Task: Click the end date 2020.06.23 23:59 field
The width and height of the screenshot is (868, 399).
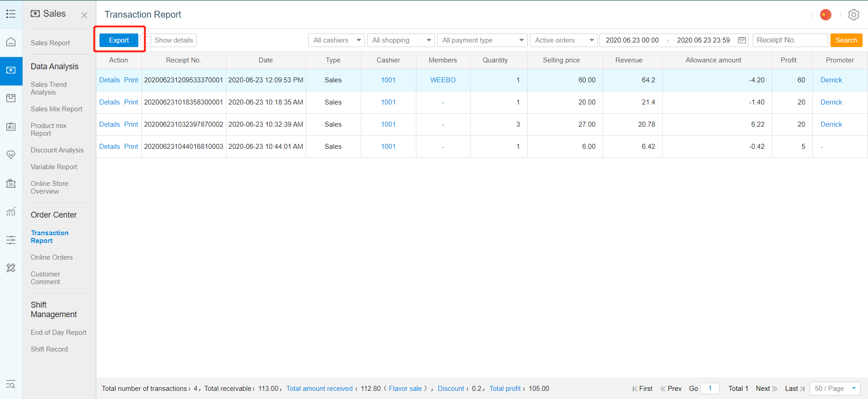Action: pos(703,40)
